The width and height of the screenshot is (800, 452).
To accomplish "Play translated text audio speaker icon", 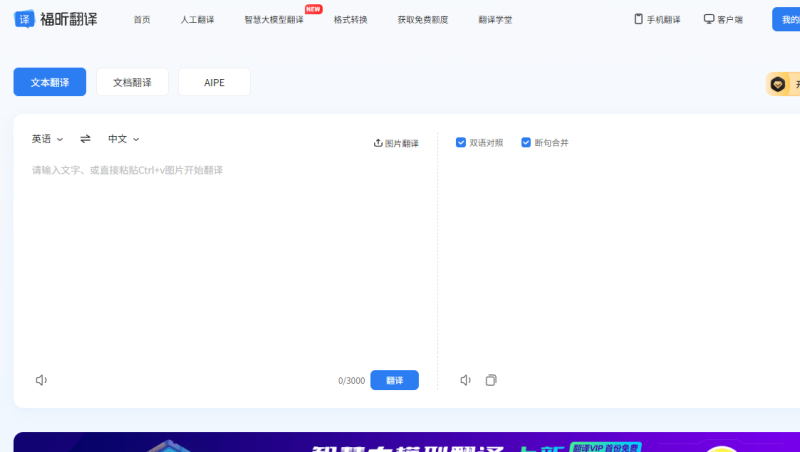I will pos(465,380).
